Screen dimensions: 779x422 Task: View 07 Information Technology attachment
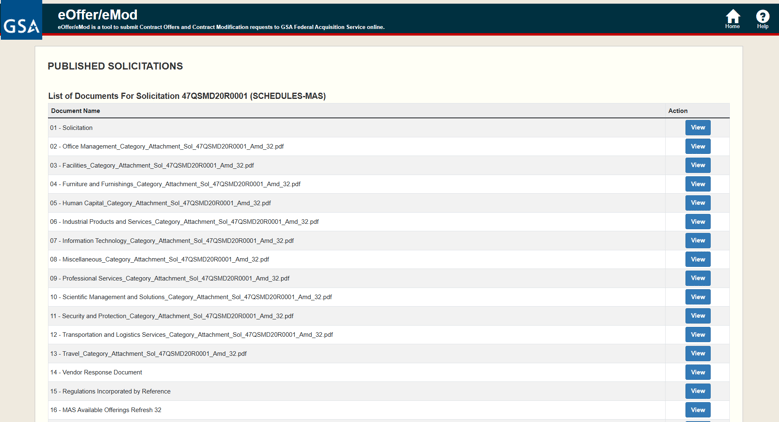(698, 241)
